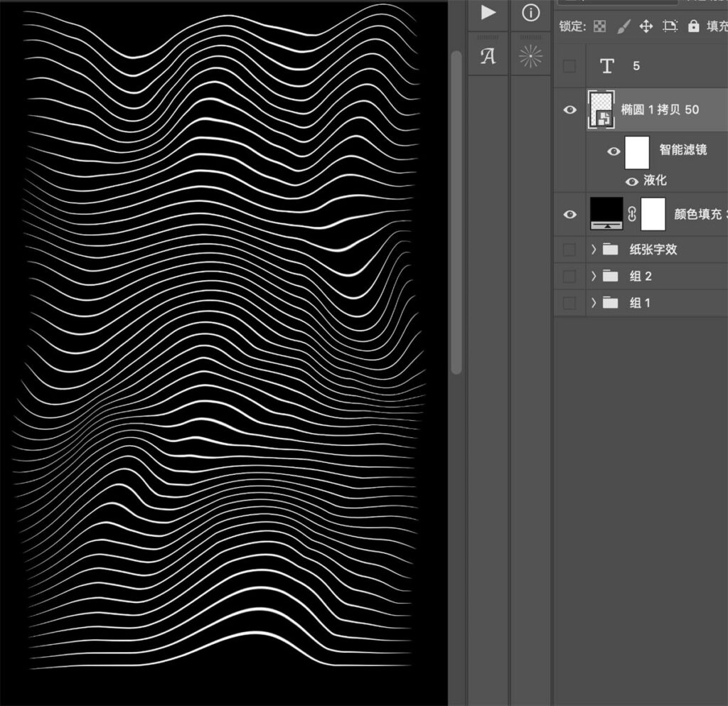Lock image pixels with brush icon

pyautogui.click(x=623, y=26)
